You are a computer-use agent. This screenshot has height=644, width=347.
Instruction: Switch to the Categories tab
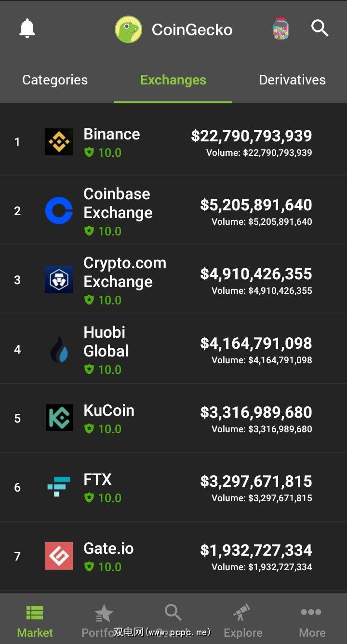click(55, 80)
